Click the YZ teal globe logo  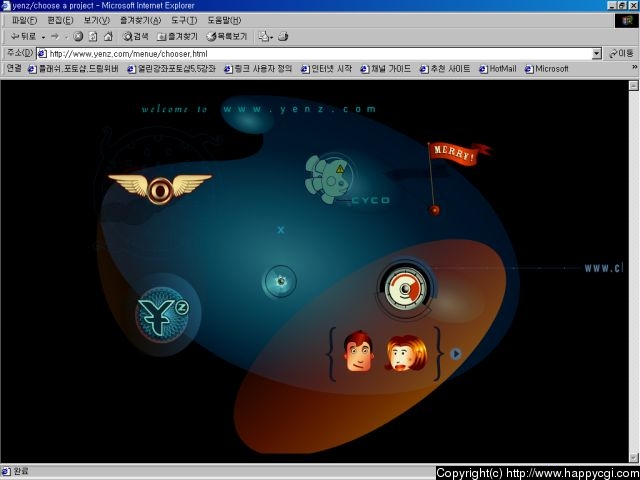(x=163, y=314)
